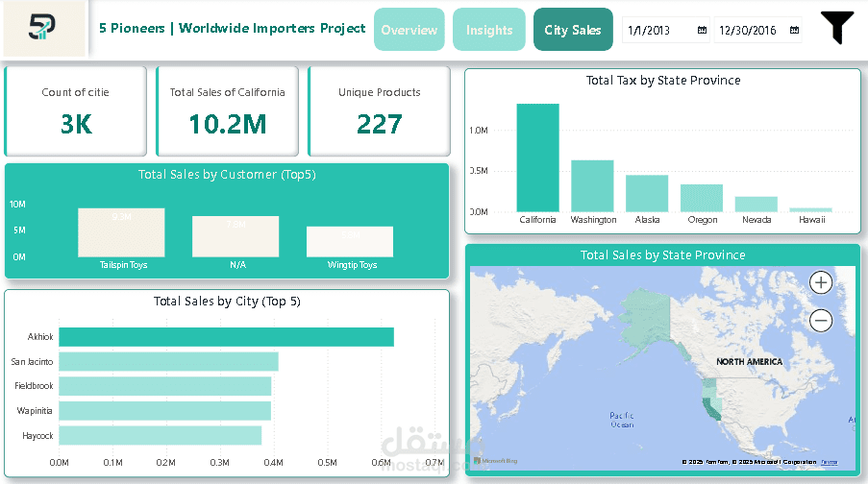Zoom in on the map with plus button
This screenshot has width=868, height=484.
821,282
